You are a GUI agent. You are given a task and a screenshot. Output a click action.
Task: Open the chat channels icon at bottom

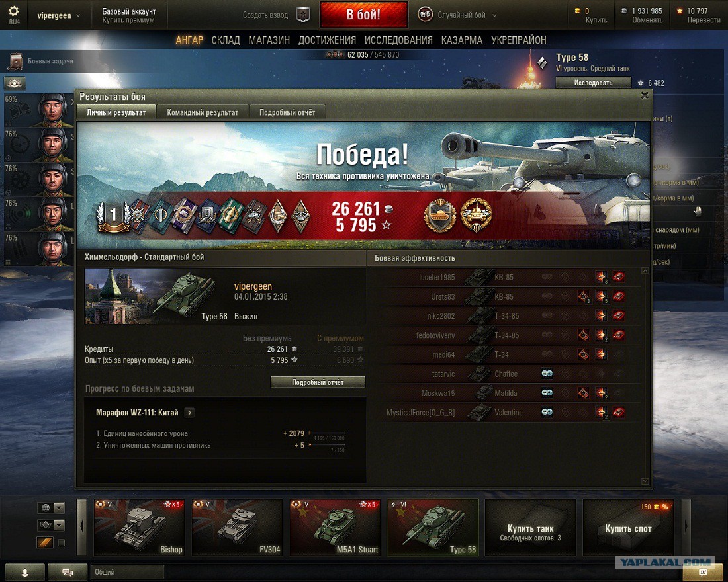(x=68, y=572)
